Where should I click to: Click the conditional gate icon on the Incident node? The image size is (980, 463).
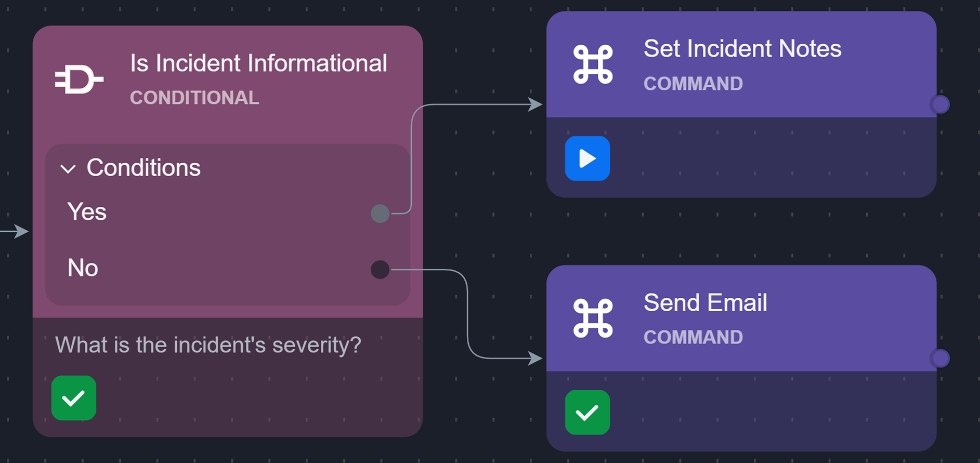[79, 80]
